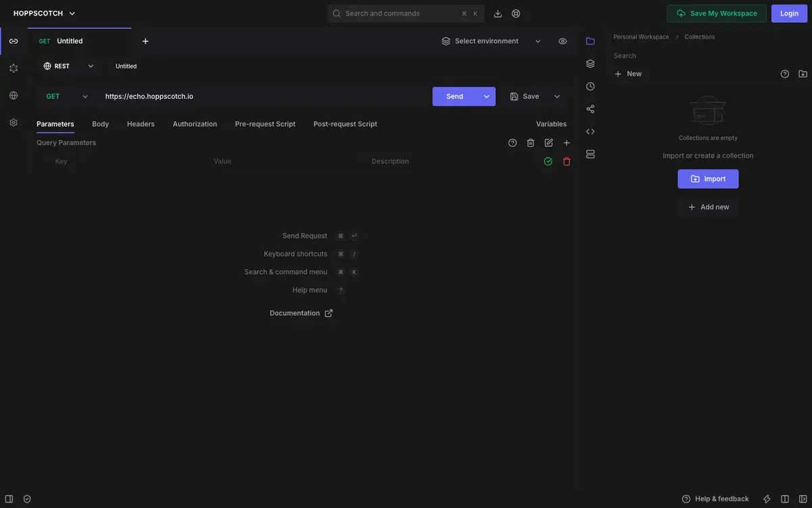812x508 pixels.
Task: Open bulk edit for query parameters
Action: (x=549, y=143)
